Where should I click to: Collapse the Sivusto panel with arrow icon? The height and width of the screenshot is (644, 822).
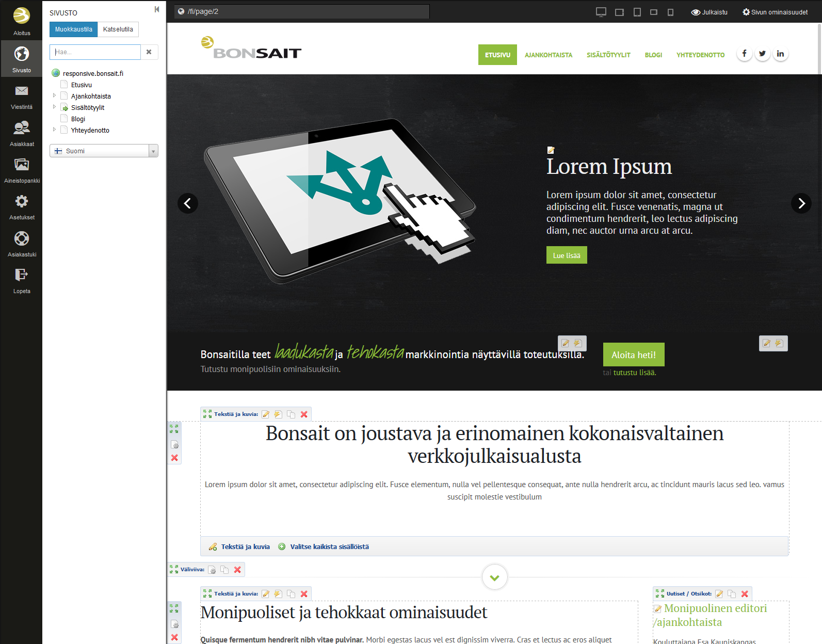click(157, 9)
